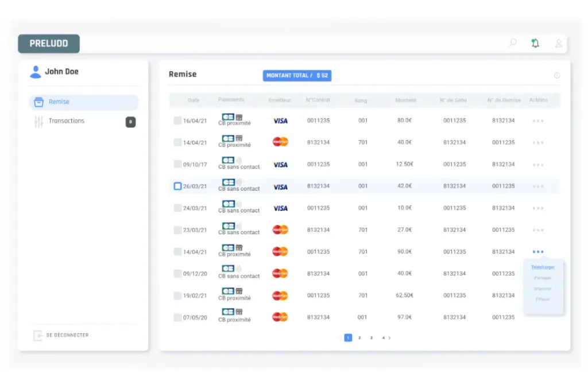Go to next pages with pagination chevron
Screen dimensions: 588x381
click(x=390, y=338)
